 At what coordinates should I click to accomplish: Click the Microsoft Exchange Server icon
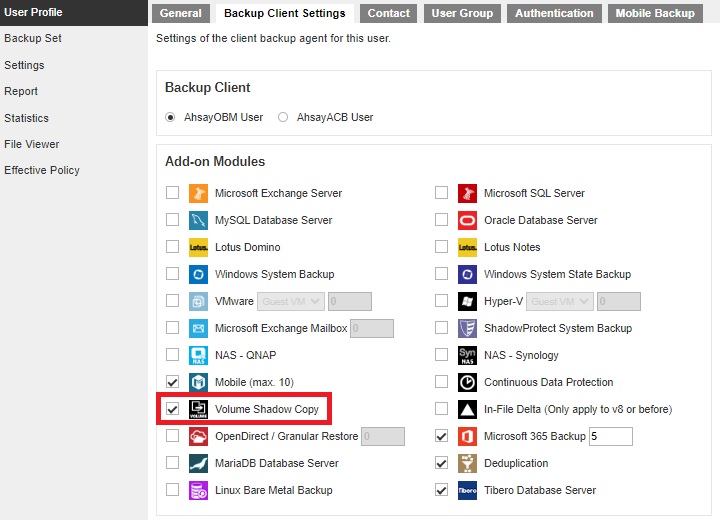(198, 193)
